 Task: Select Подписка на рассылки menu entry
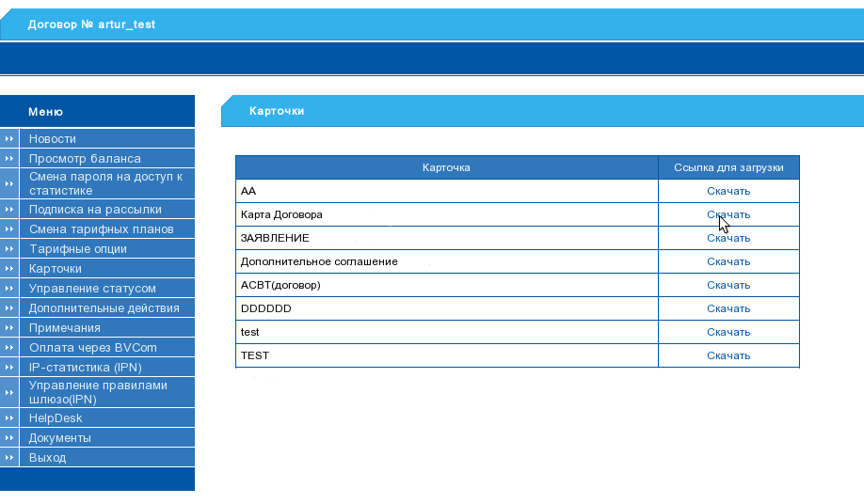click(95, 210)
